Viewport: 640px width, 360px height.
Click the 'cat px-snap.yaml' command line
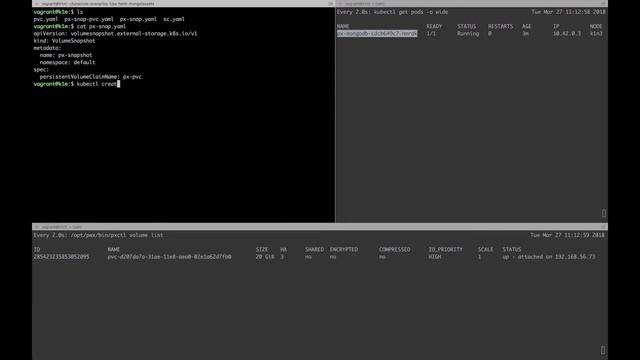80,26
